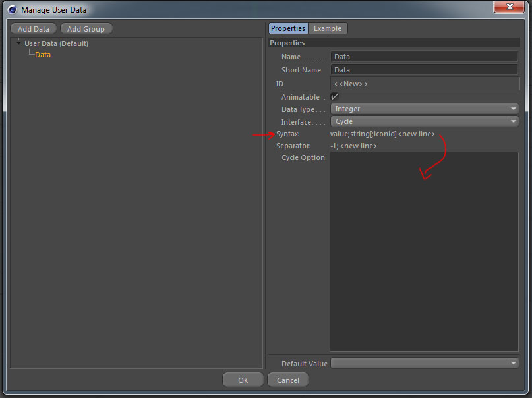This screenshot has width=532, height=398.
Task: Click the 'Data Type' label
Action: coord(298,109)
